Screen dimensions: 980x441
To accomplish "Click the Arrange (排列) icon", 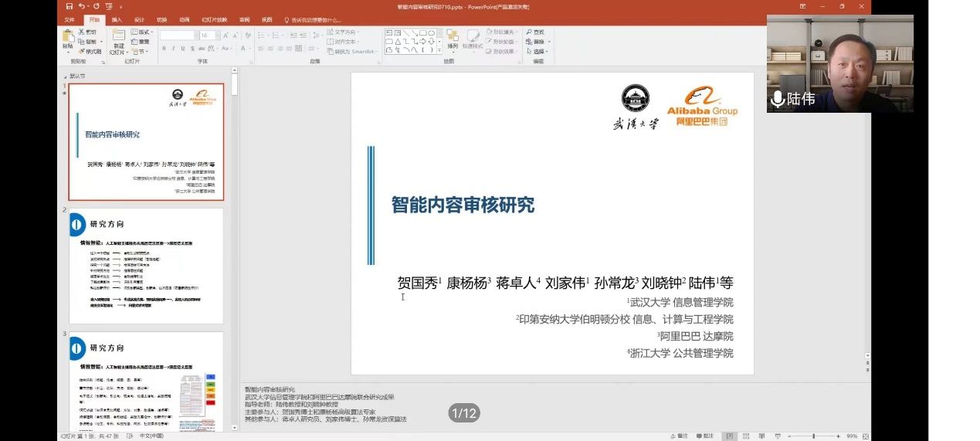I will click(453, 36).
